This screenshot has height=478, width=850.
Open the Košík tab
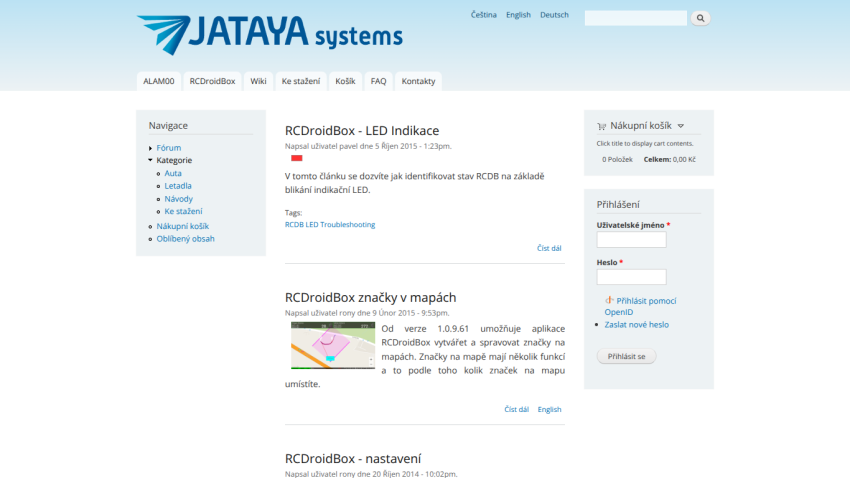click(345, 81)
